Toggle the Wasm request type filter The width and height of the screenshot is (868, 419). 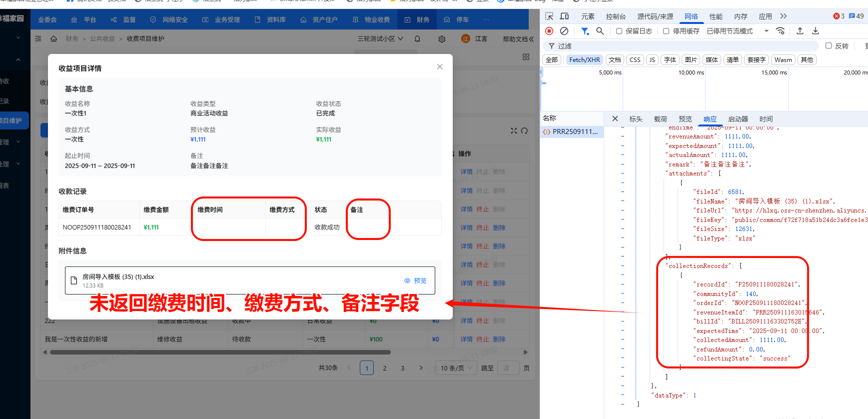click(783, 59)
